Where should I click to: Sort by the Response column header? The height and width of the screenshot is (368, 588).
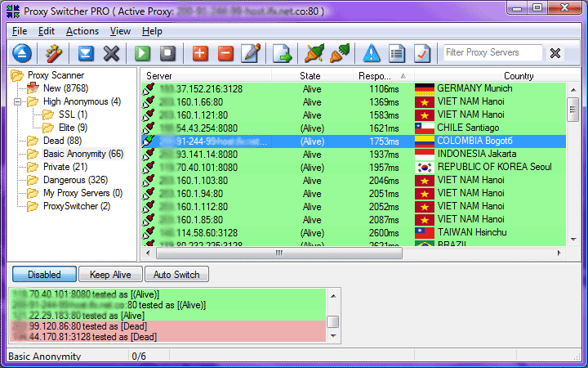(x=383, y=76)
